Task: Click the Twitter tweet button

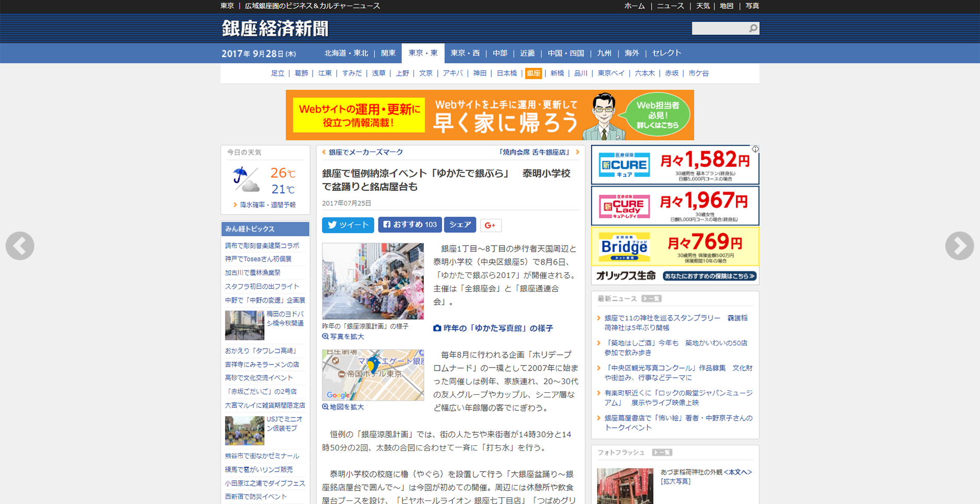Action: pyautogui.click(x=348, y=225)
